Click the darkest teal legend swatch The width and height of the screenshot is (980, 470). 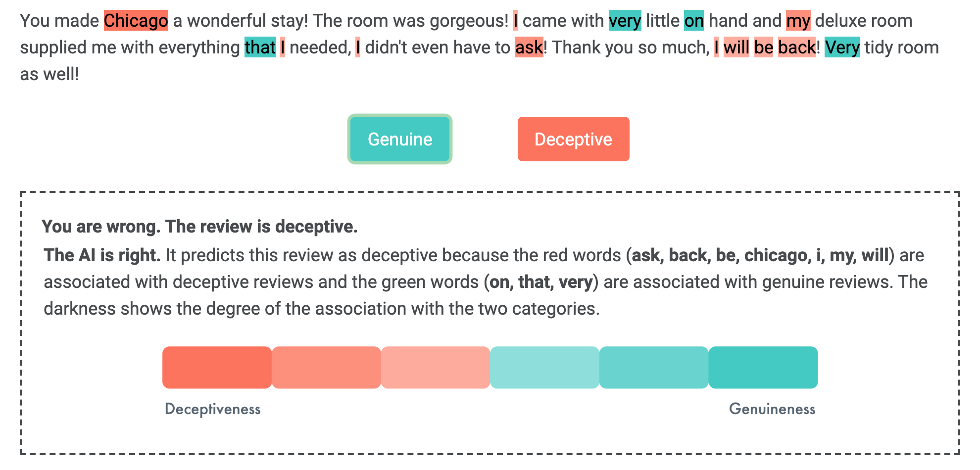click(763, 367)
